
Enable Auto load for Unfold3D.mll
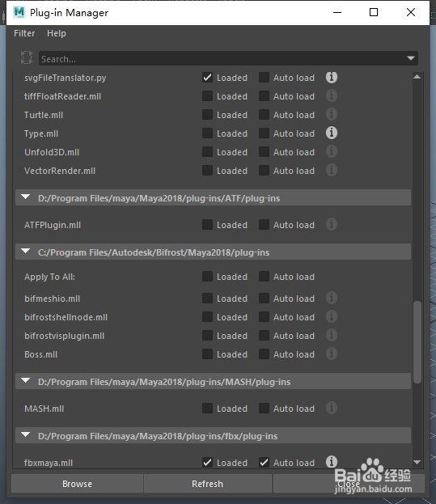[264, 152]
